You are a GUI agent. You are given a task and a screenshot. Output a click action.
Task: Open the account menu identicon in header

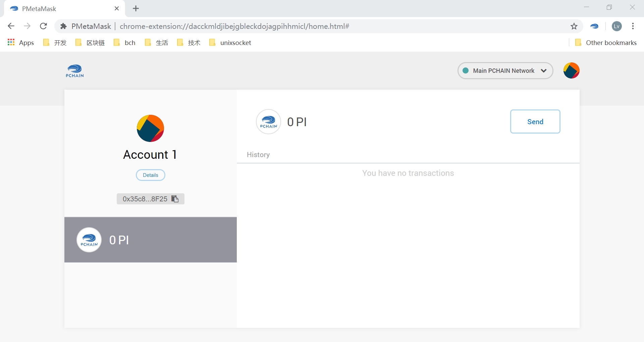(x=571, y=70)
